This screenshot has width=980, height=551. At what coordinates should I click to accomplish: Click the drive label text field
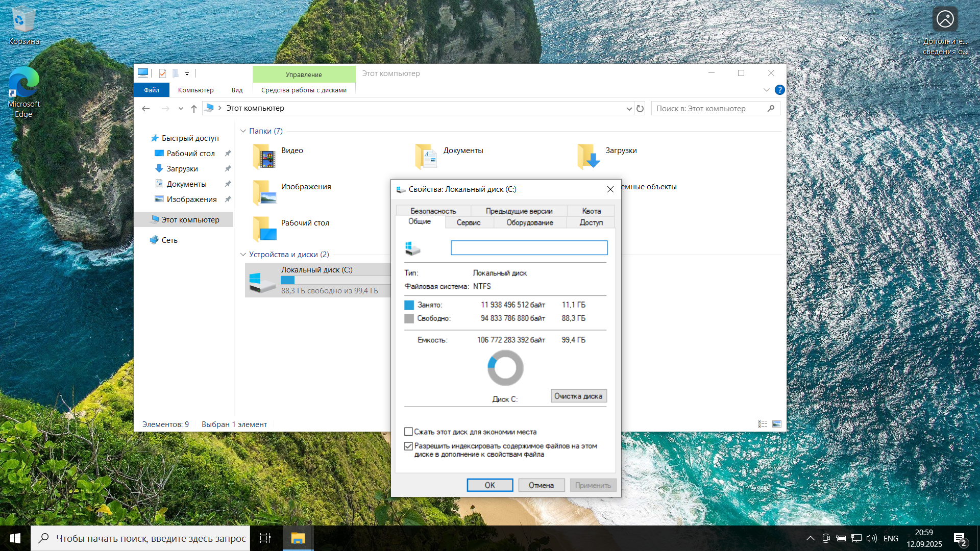529,248
